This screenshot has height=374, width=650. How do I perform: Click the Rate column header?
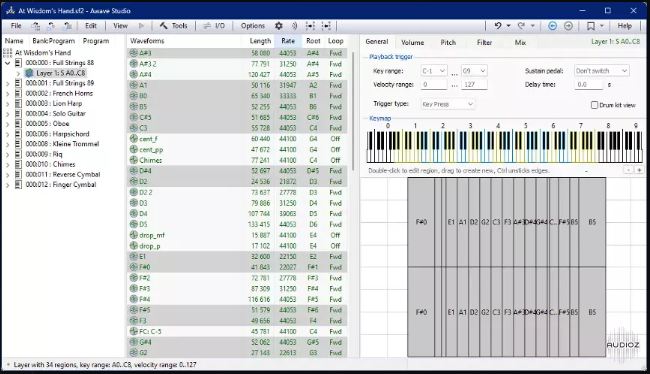(288, 41)
